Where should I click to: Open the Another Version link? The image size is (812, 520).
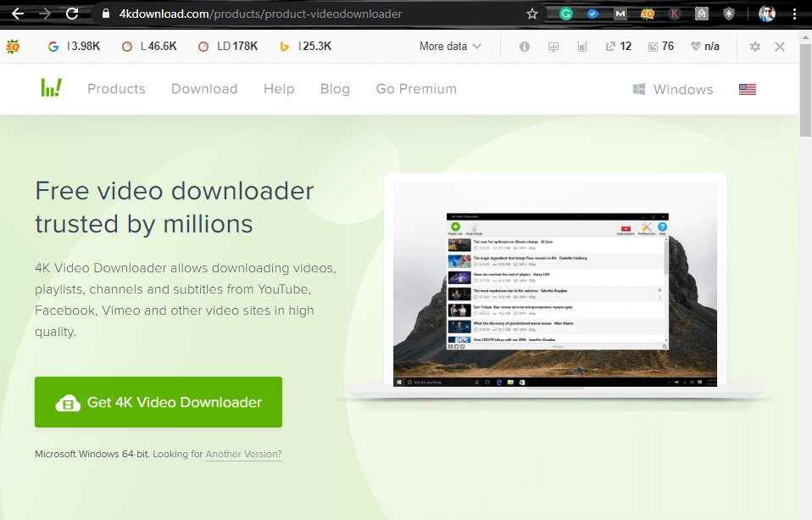pos(243,454)
